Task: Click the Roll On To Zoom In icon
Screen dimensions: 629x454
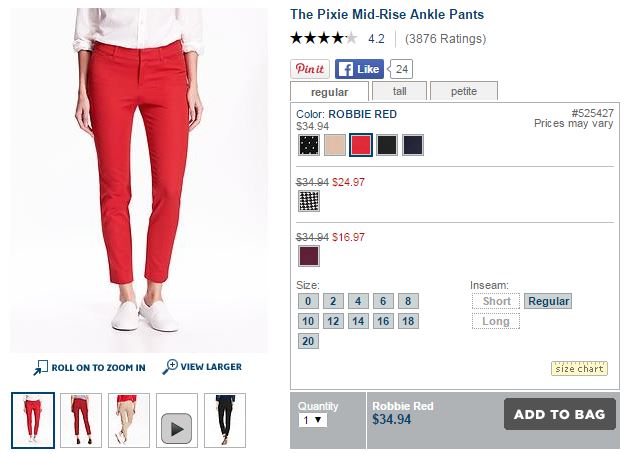Action: [40, 367]
